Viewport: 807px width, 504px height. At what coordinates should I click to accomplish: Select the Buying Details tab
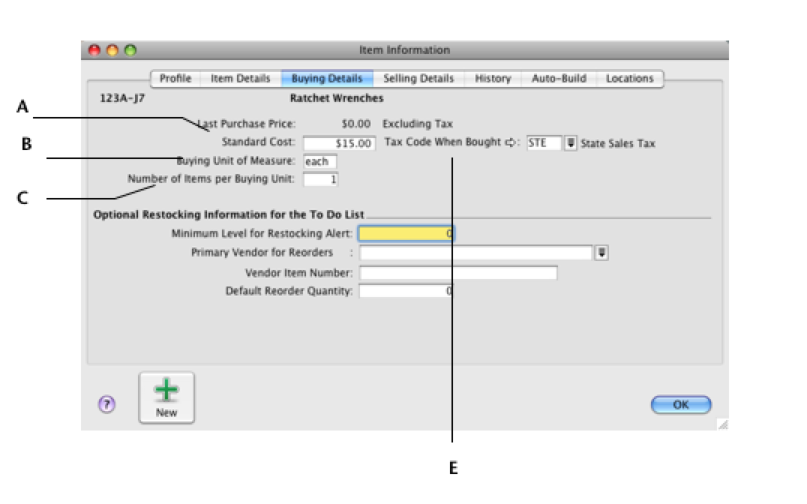(x=326, y=78)
